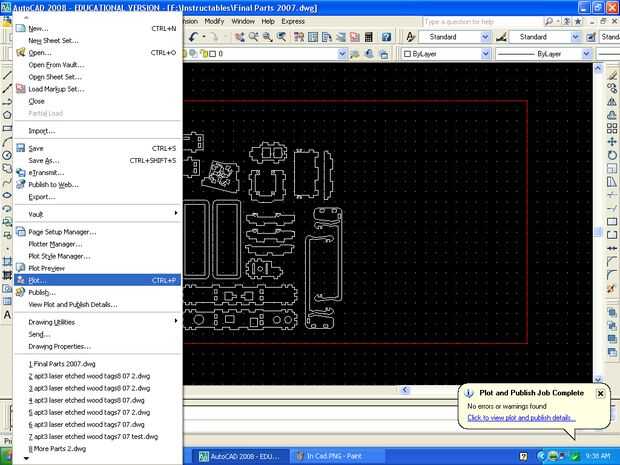Choose Plot... from the File menu
This screenshot has height=465, width=620.
pyautogui.click(x=97, y=280)
